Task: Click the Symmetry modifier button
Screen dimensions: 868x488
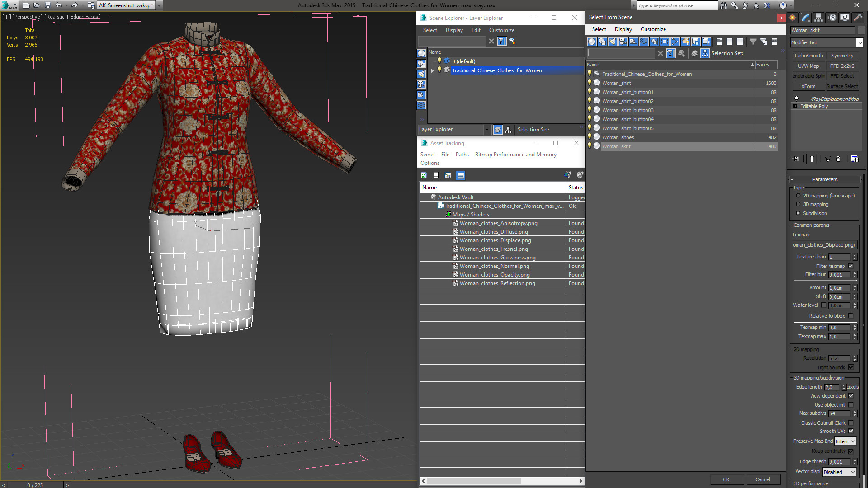Action: click(842, 56)
